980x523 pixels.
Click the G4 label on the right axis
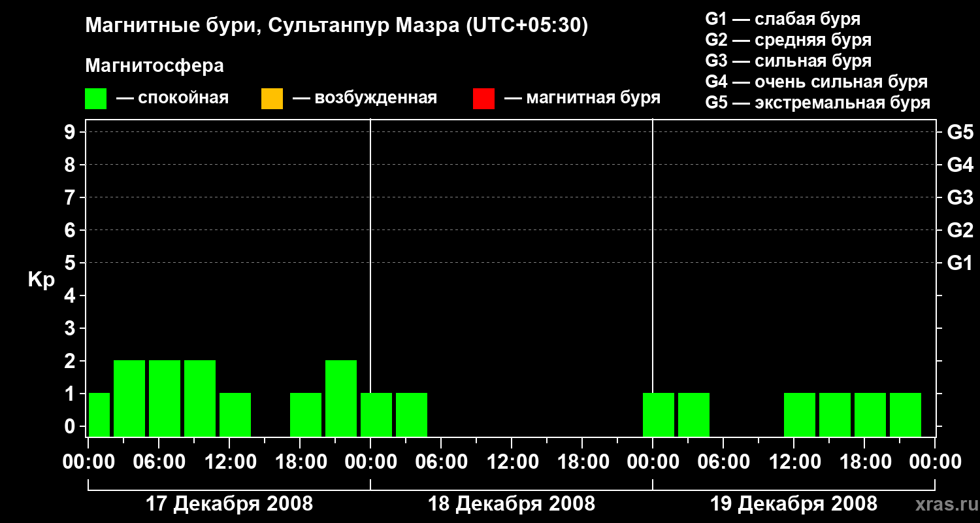click(x=960, y=165)
